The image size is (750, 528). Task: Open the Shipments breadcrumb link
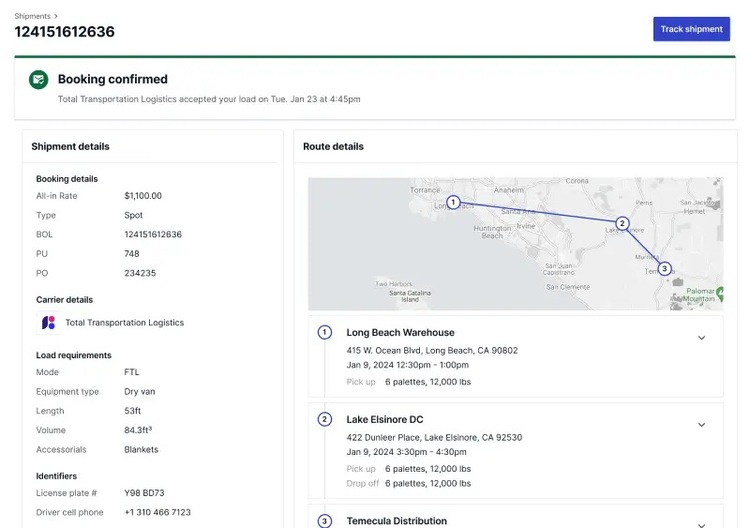pyautogui.click(x=32, y=16)
